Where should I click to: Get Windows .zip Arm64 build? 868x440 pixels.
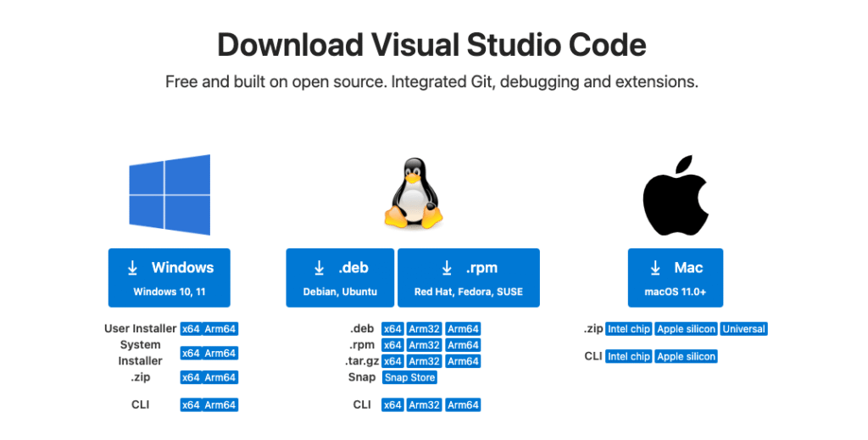tap(220, 377)
